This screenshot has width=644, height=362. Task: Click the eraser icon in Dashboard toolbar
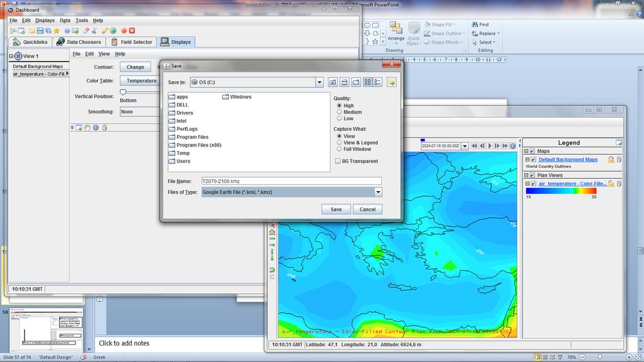[x=86, y=31]
